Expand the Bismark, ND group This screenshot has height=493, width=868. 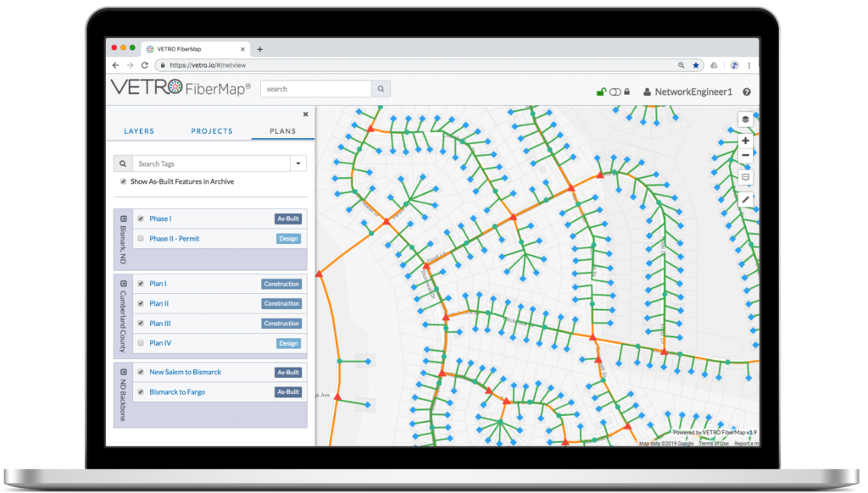(x=124, y=219)
